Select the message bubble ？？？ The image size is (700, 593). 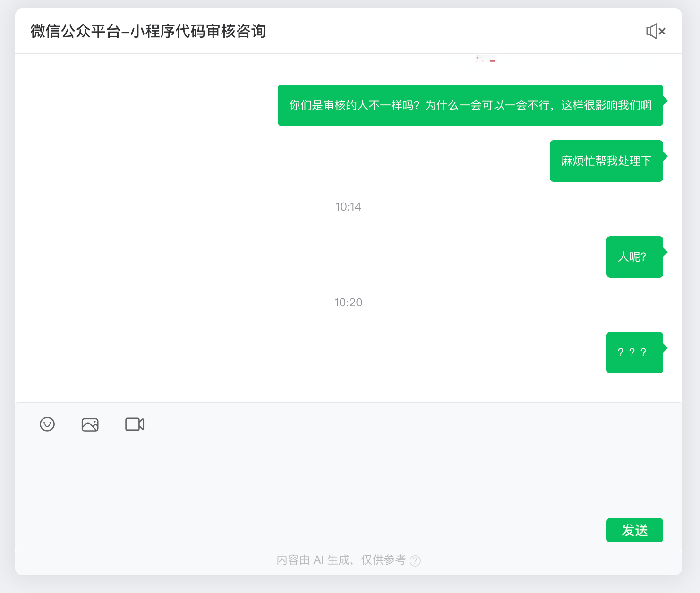634,353
